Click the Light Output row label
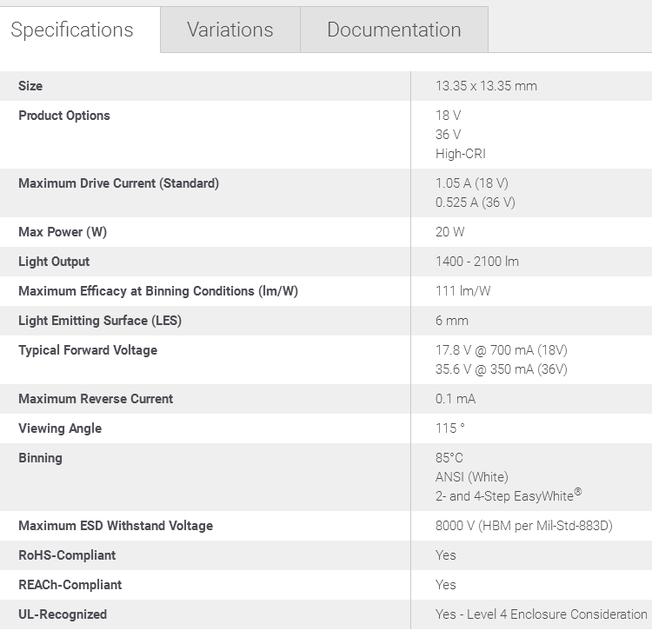The height and width of the screenshot is (644, 652). pyautogui.click(x=54, y=262)
